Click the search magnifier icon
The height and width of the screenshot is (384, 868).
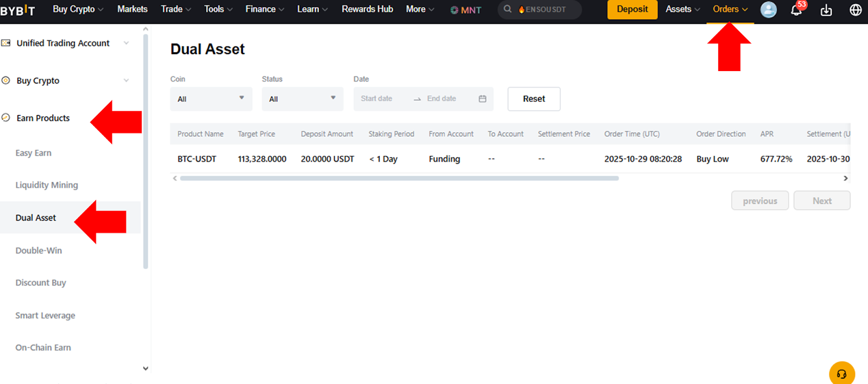(x=507, y=9)
